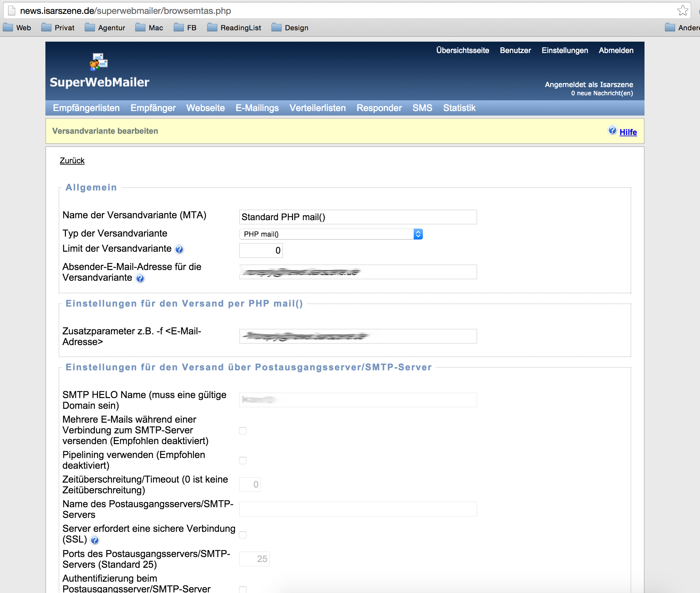The image size is (700, 593).
Task: Open the Andere bookmarks folder
Action: click(682, 27)
